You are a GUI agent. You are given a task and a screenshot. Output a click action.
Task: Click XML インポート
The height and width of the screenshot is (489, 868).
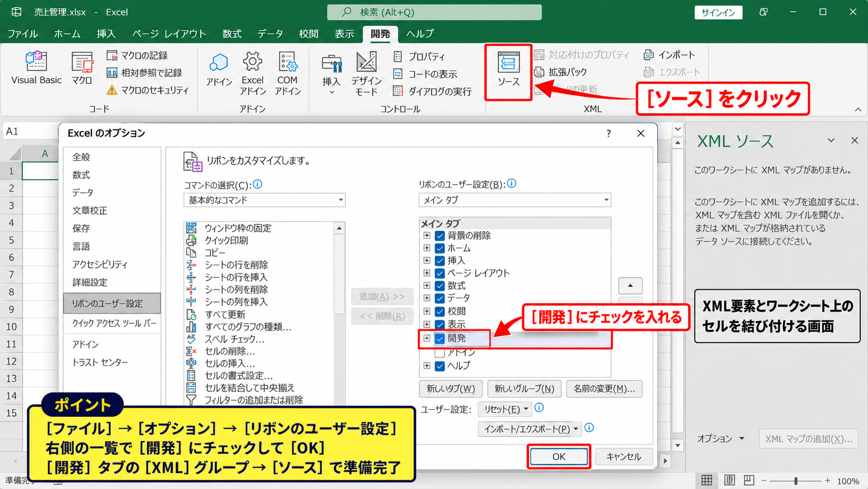tap(669, 55)
